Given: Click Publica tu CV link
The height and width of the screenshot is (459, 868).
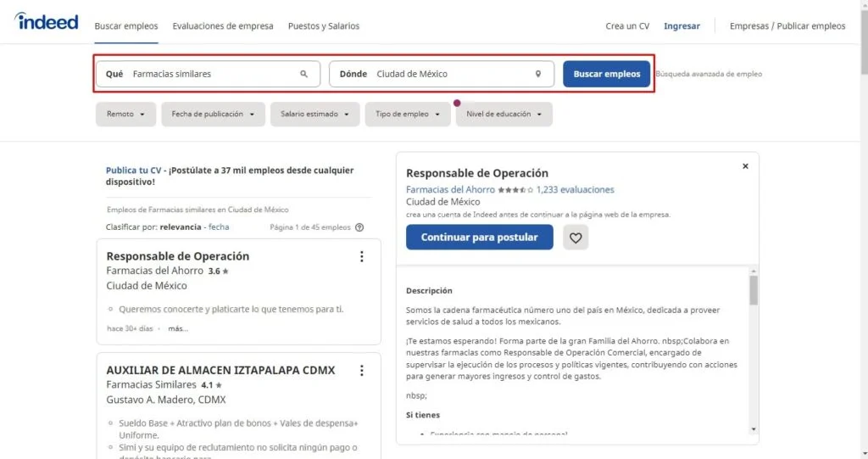Looking at the screenshot, I should 133,171.
